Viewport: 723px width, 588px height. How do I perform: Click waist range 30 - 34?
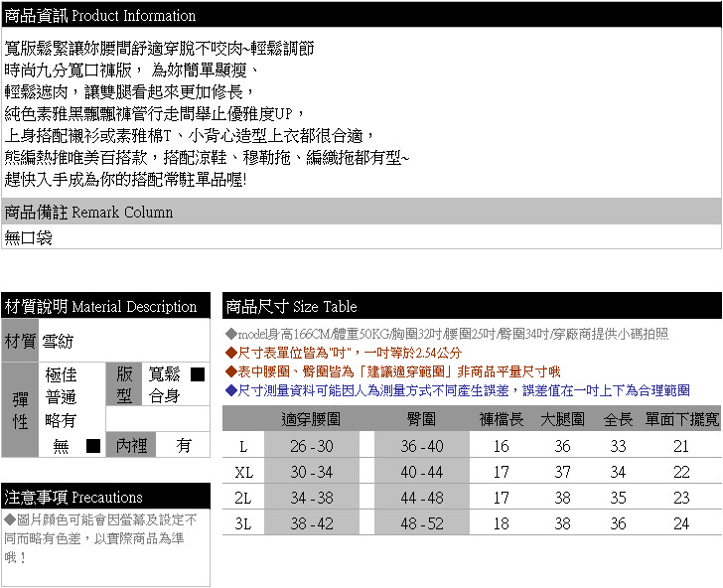pos(312,472)
